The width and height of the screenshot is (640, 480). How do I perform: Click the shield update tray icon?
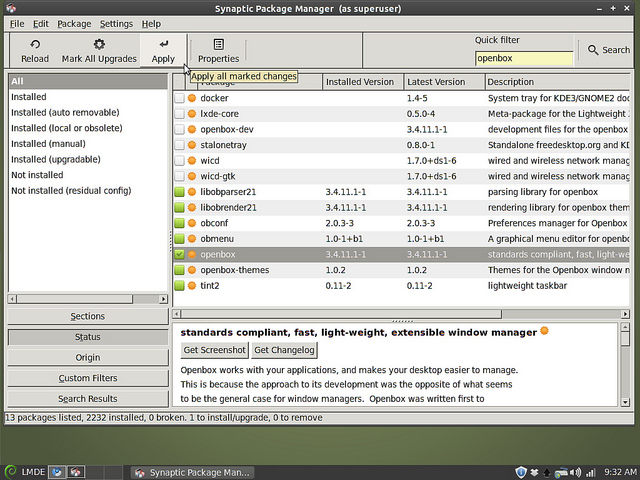tap(521, 472)
